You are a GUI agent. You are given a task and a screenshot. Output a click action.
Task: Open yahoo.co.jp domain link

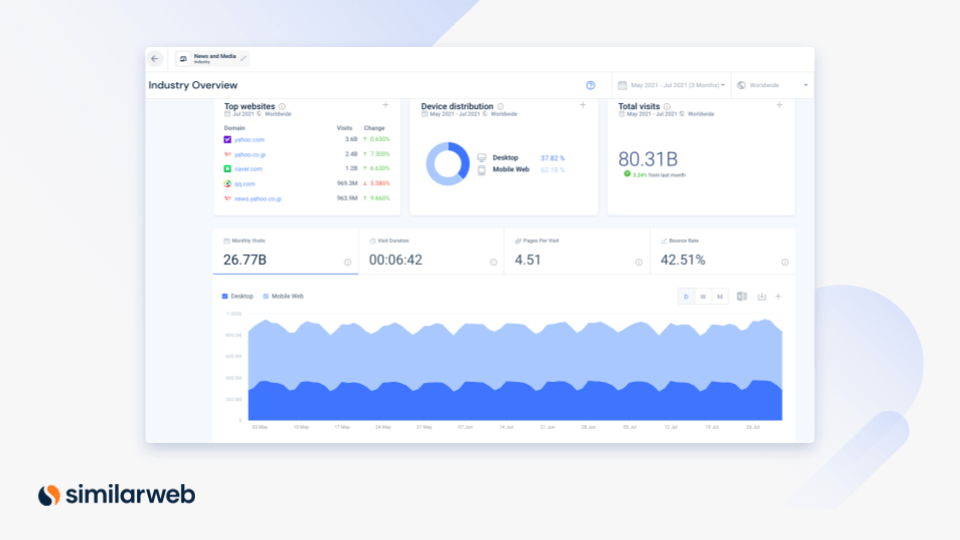coord(250,154)
